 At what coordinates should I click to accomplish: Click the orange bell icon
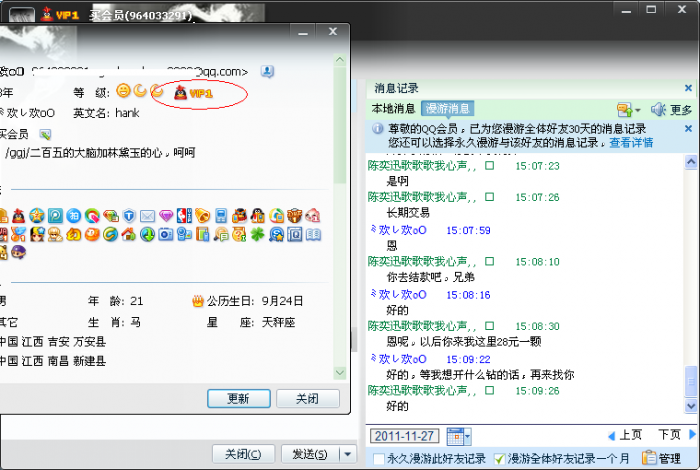click(202, 216)
